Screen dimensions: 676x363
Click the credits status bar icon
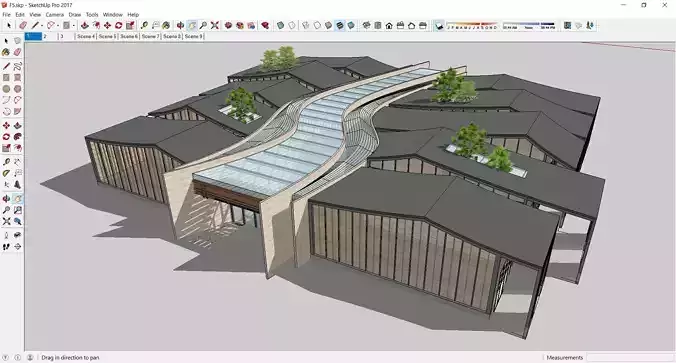pyautogui.click(x=18, y=357)
